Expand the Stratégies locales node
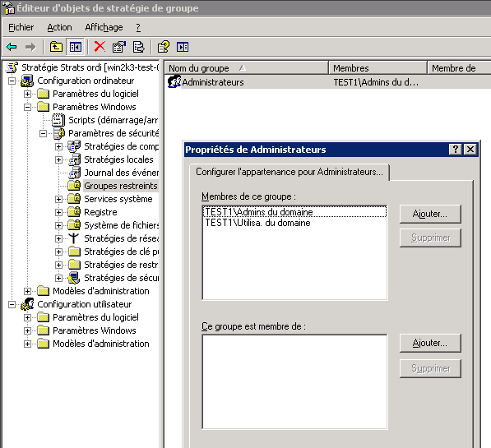The width and height of the screenshot is (491, 448). pyautogui.click(x=59, y=159)
